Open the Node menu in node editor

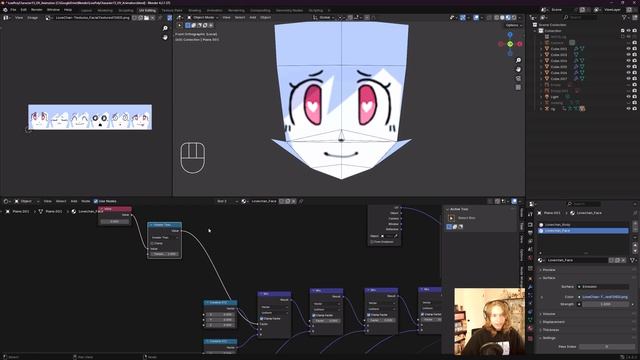(x=85, y=201)
